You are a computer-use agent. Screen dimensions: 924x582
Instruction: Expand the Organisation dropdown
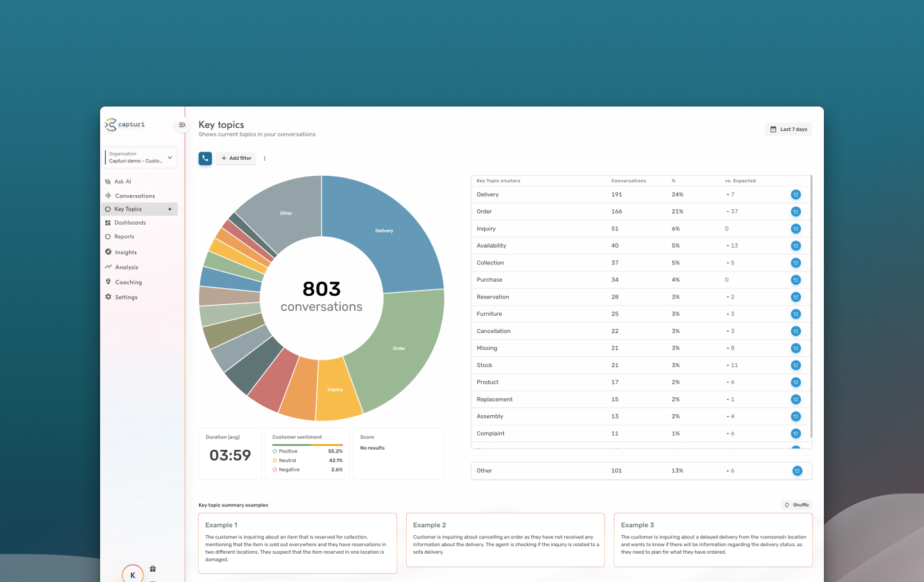pyautogui.click(x=141, y=157)
